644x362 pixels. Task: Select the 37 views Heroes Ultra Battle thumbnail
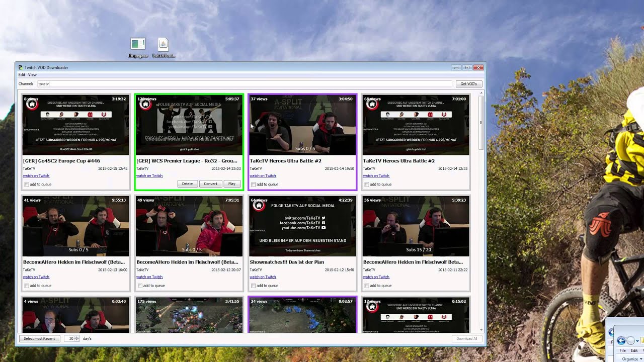[x=302, y=125]
